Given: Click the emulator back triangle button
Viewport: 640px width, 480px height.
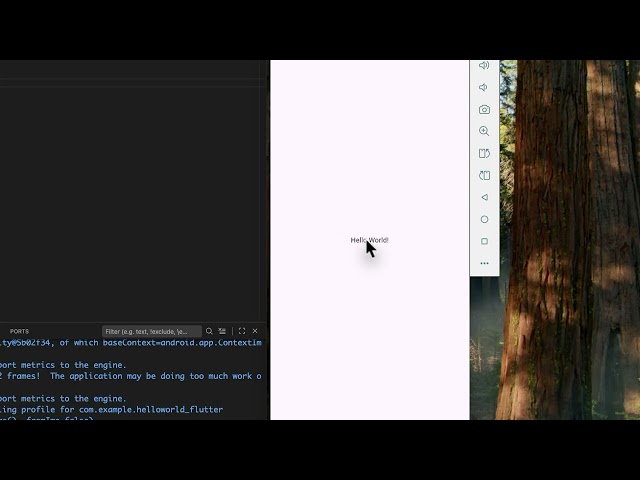Looking at the screenshot, I should [484, 198].
